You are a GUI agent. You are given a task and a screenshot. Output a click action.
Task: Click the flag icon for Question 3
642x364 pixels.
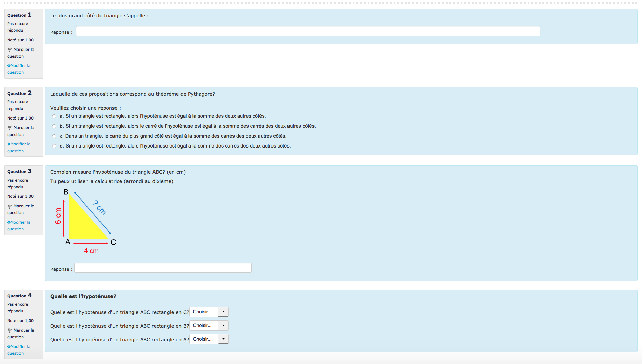(x=10, y=206)
